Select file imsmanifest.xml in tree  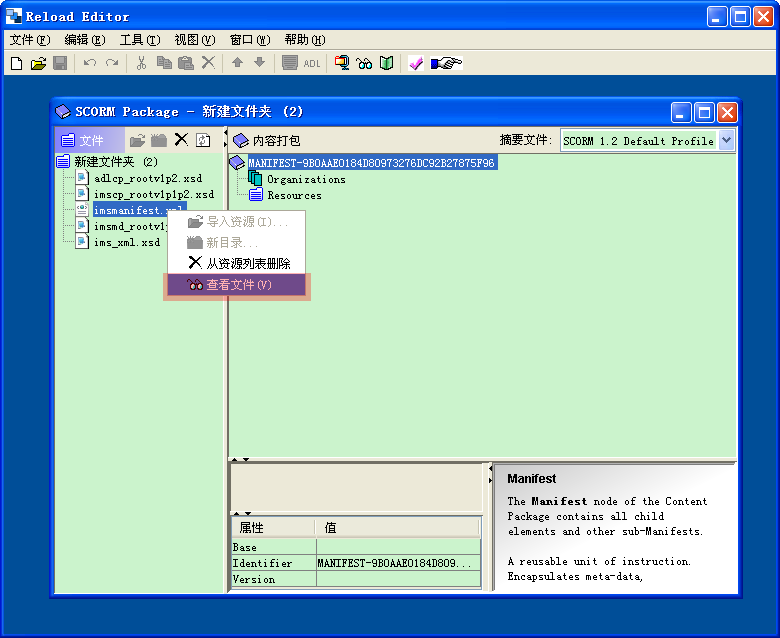click(x=129, y=210)
